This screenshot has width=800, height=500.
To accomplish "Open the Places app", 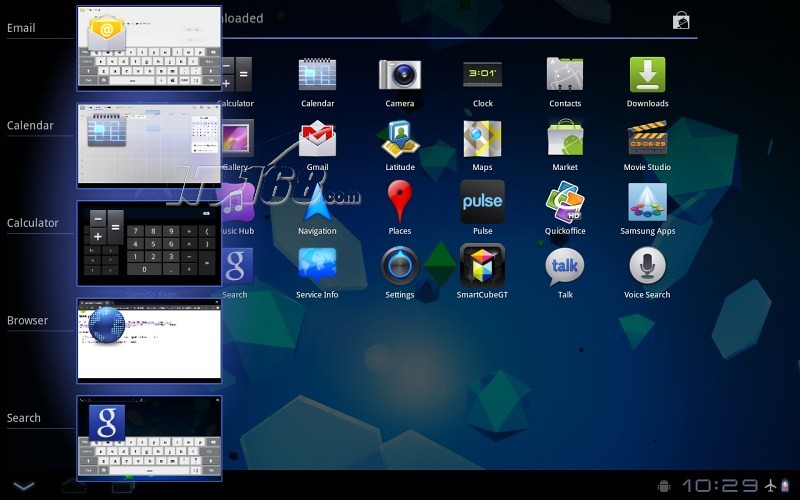I will pos(399,203).
